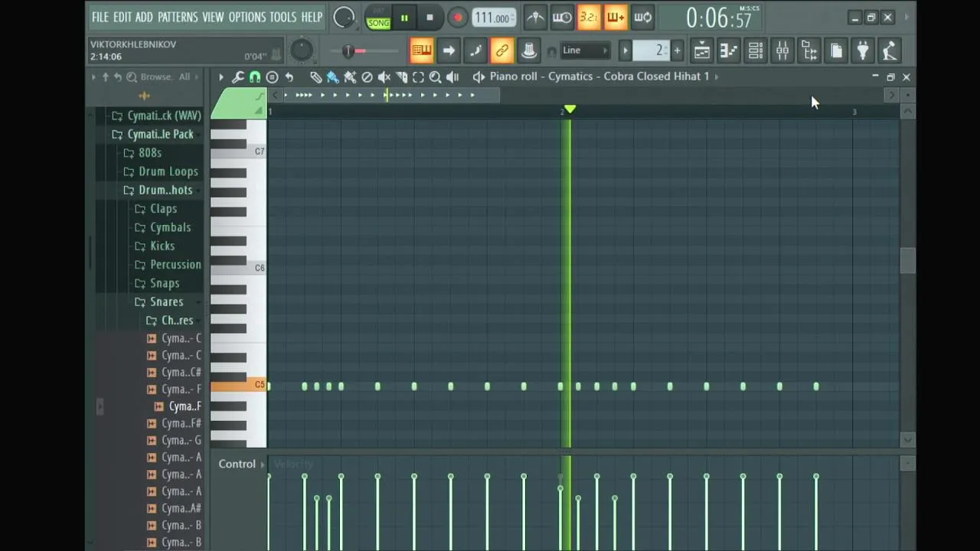This screenshot has height=551, width=980.
Task: Open the Playlist view icon
Action: [702, 51]
